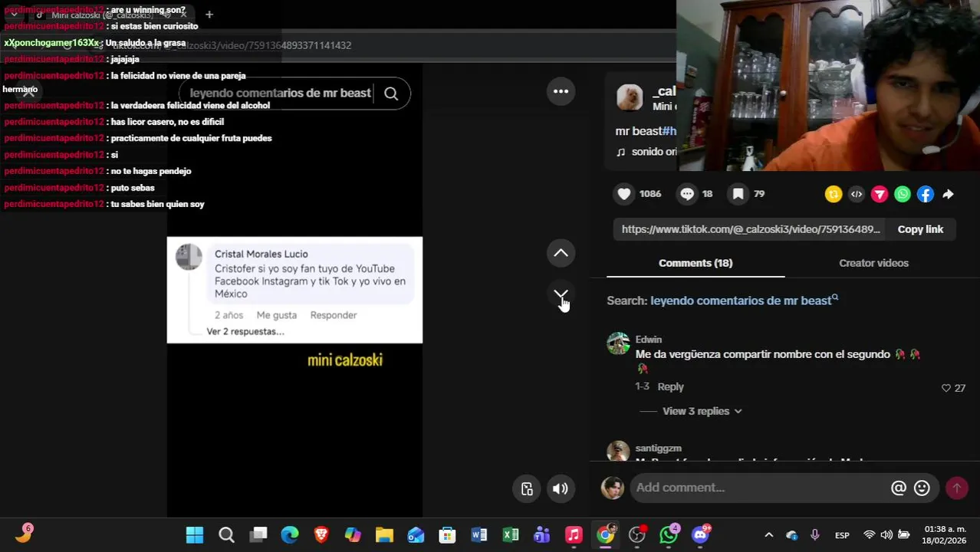Open emoji picker in comment box
Screen dimensions: 980x552
922,488
